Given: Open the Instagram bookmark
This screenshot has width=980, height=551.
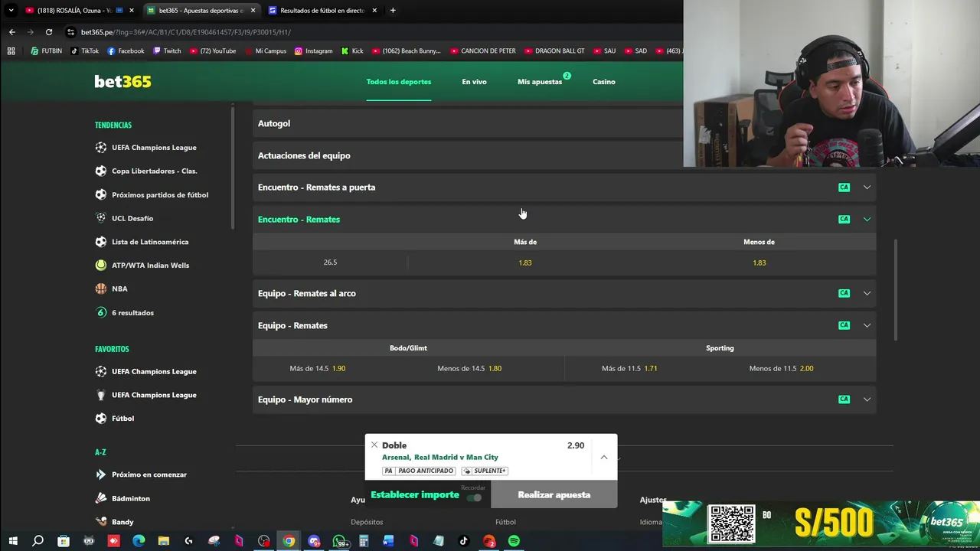Looking at the screenshot, I should (313, 51).
